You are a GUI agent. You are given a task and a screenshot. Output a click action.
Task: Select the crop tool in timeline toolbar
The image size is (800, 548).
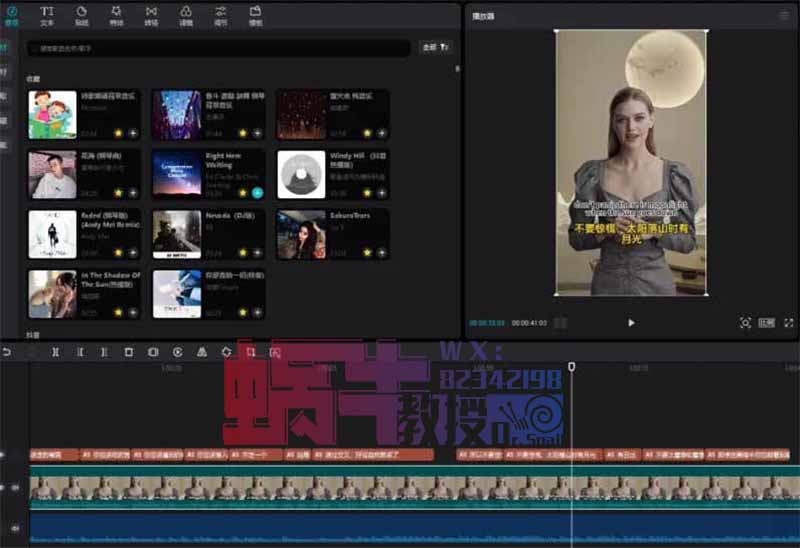(x=251, y=352)
